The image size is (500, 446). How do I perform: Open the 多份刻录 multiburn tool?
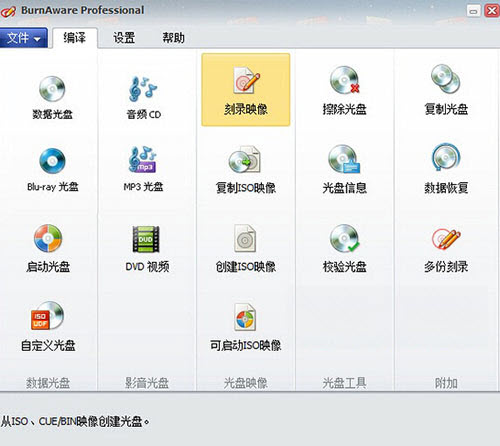click(x=446, y=250)
